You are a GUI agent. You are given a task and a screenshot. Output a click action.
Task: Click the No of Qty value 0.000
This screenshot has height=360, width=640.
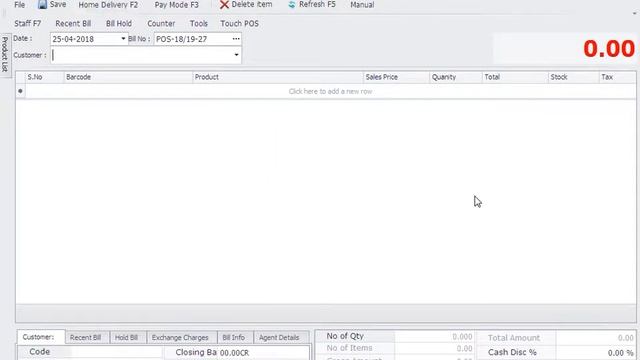462,337
